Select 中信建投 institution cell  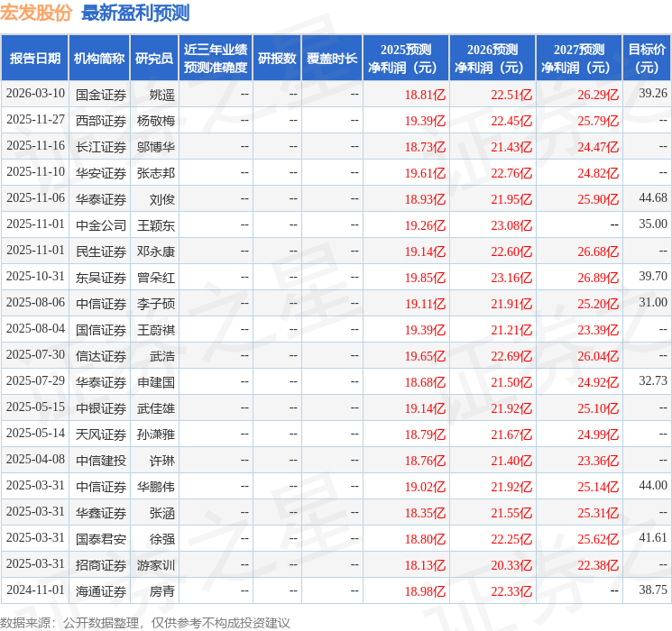[x=101, y=461]
